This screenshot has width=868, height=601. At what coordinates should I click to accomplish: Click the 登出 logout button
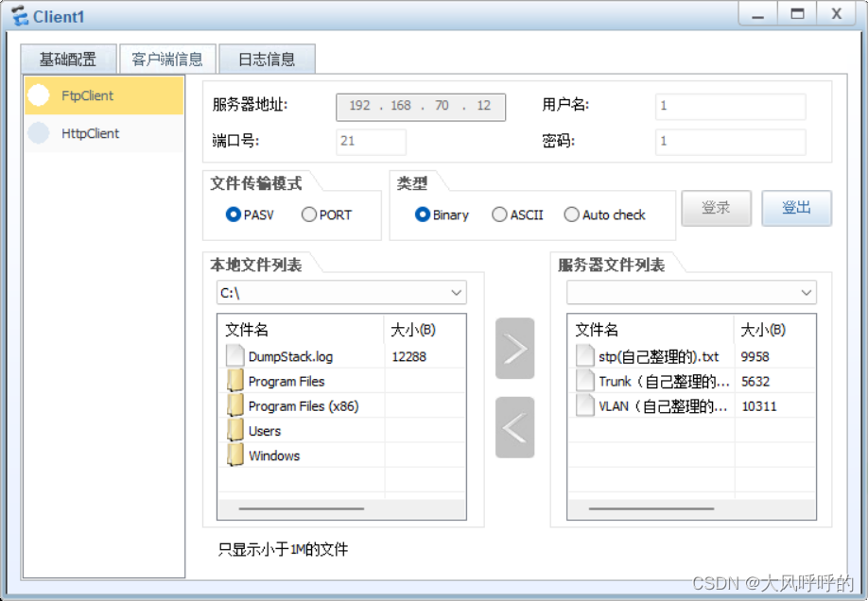796,208
